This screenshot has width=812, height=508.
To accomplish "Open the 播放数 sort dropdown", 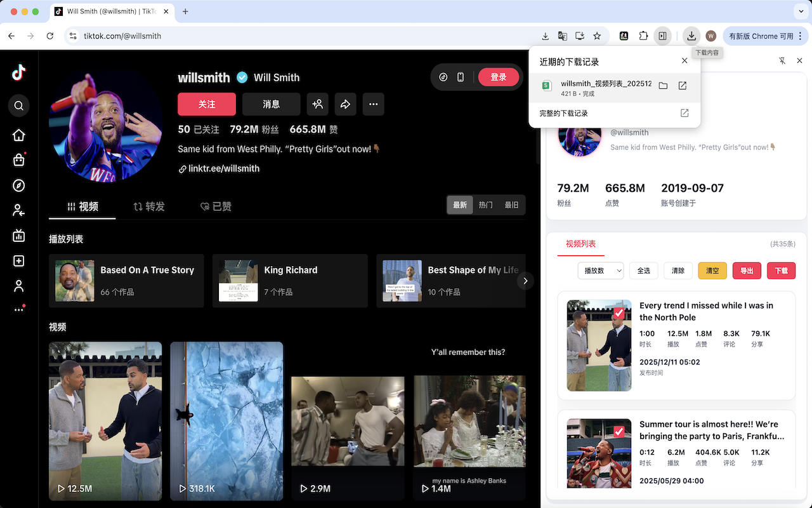I will 601,271.
